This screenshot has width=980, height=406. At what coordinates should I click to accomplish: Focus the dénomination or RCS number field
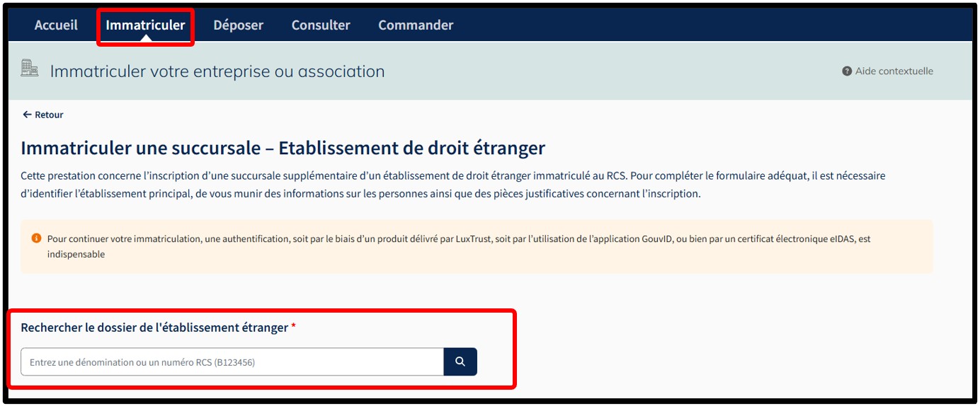(x=232, y=362)
